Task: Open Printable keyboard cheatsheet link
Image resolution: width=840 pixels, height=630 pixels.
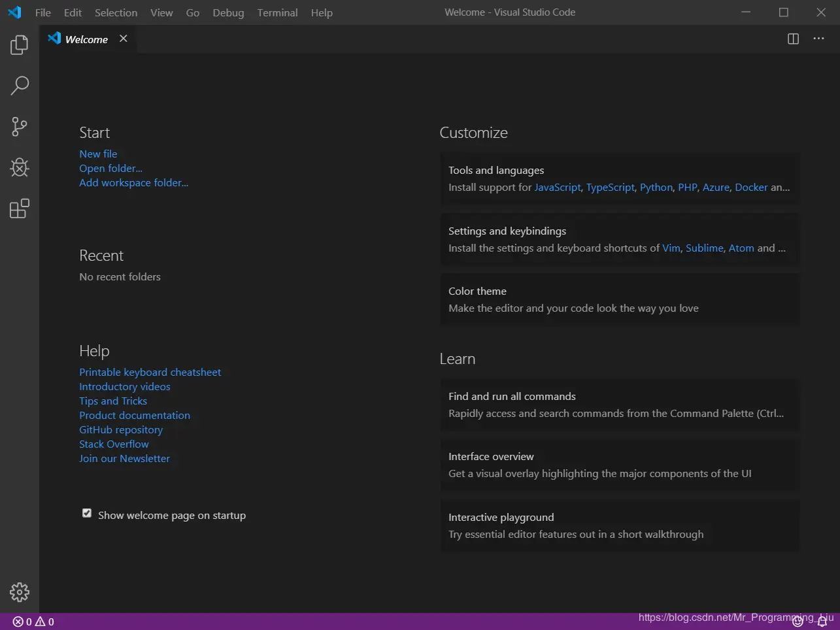Action: pyautogui.click(x=150, y=372)
